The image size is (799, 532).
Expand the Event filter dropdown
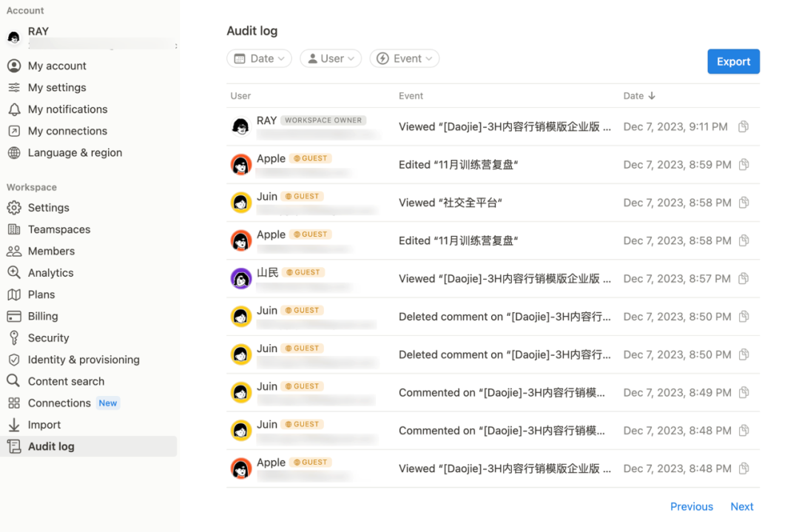coord(404,58)
